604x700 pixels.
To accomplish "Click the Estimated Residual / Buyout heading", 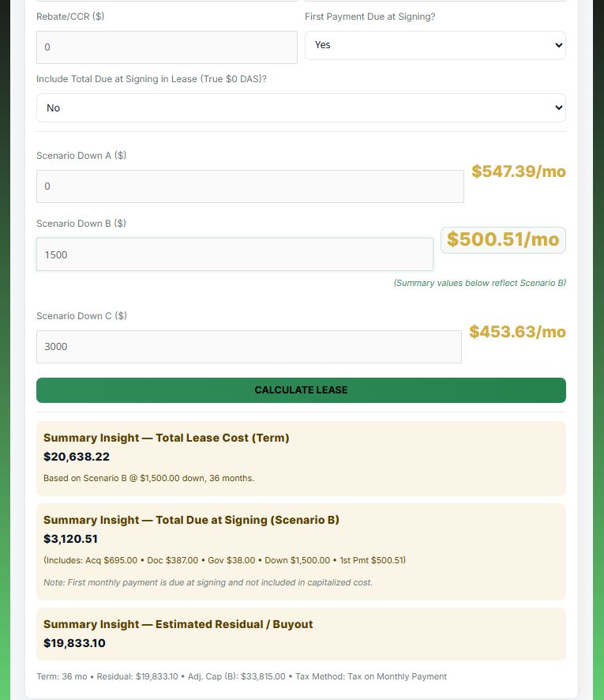I will point(178,624).
